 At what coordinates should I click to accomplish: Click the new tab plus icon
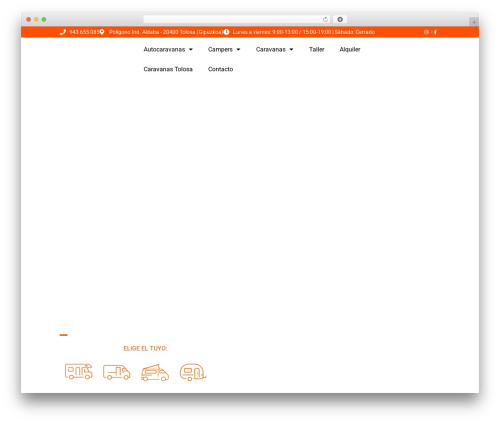coord(474,22)
